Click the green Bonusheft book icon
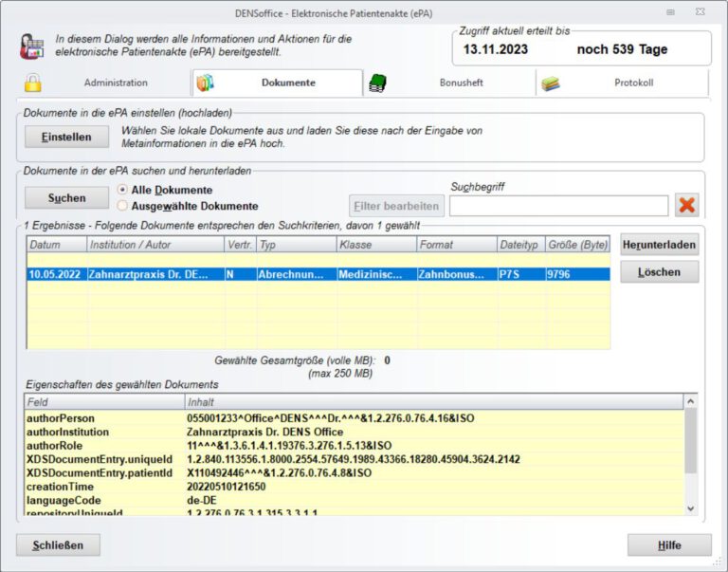Screen dimensions: 728x572 [x=377, y=83]
